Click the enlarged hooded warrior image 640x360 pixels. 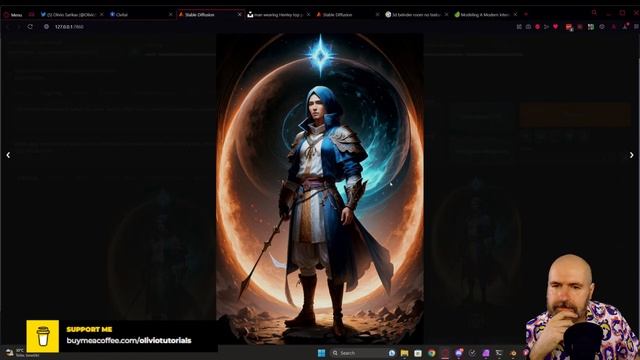(x=320, y=189)
